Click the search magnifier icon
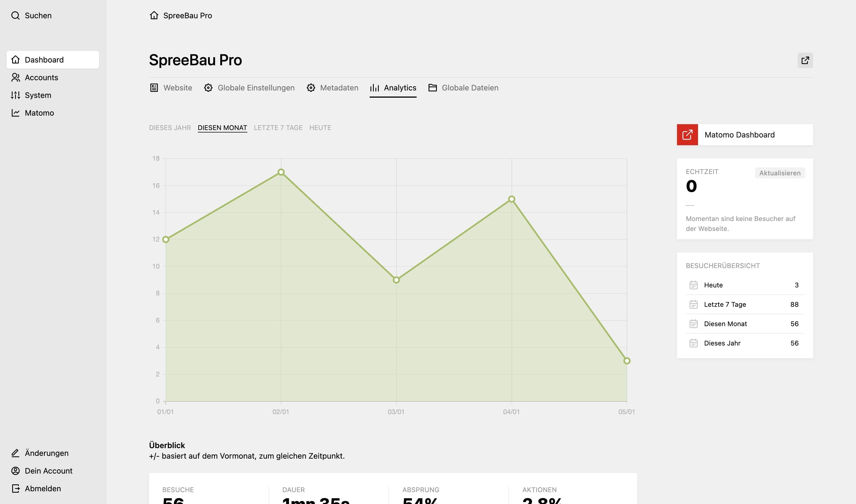 15,15
